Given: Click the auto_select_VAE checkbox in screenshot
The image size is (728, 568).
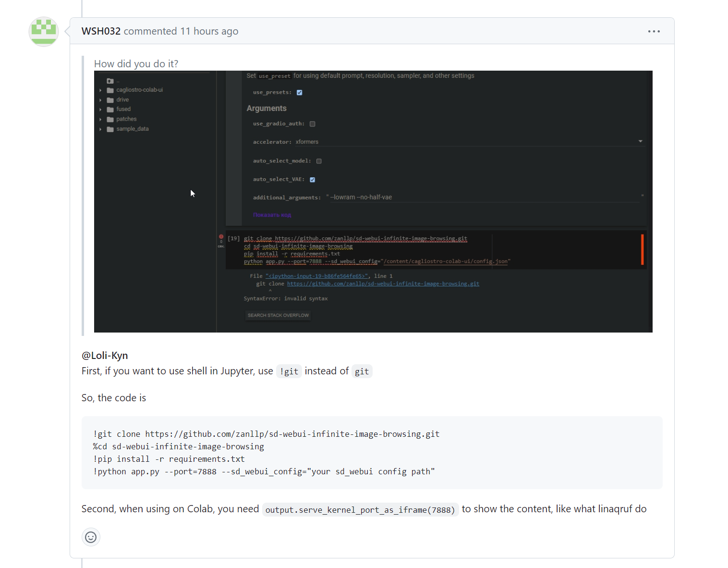Looking at the screenshot, I should [x=313, y=180].
